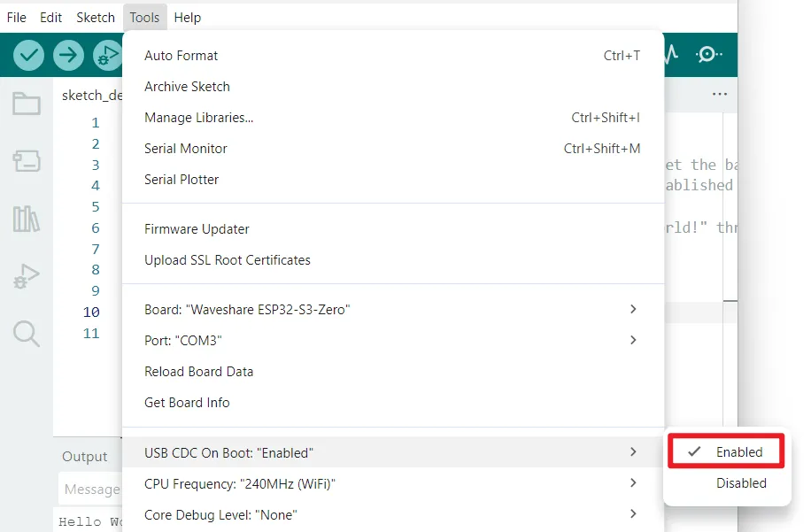Expand the Core Debug Level submenu

pos(633,513)
